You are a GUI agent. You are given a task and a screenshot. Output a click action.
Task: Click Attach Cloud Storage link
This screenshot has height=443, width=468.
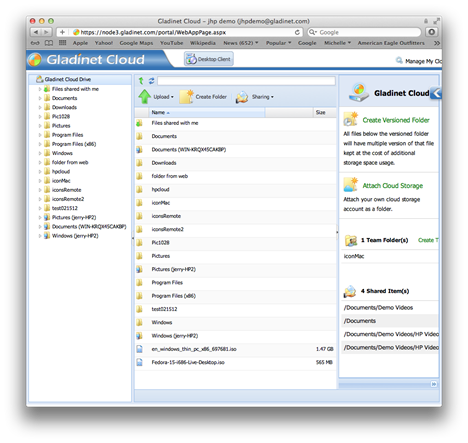pyautogui.click(x=393, y=186)
